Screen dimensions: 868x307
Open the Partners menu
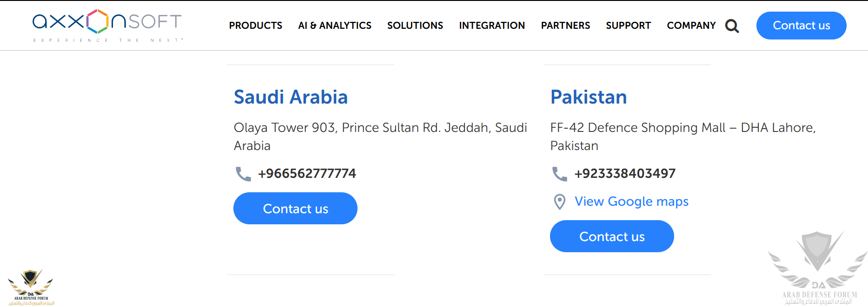pos(565,26)
